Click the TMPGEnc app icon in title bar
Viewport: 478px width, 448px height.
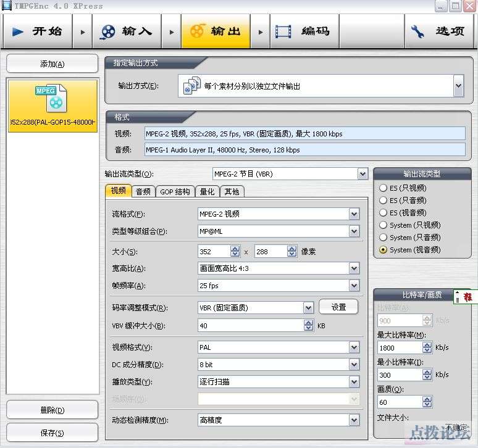coord(7,6)
